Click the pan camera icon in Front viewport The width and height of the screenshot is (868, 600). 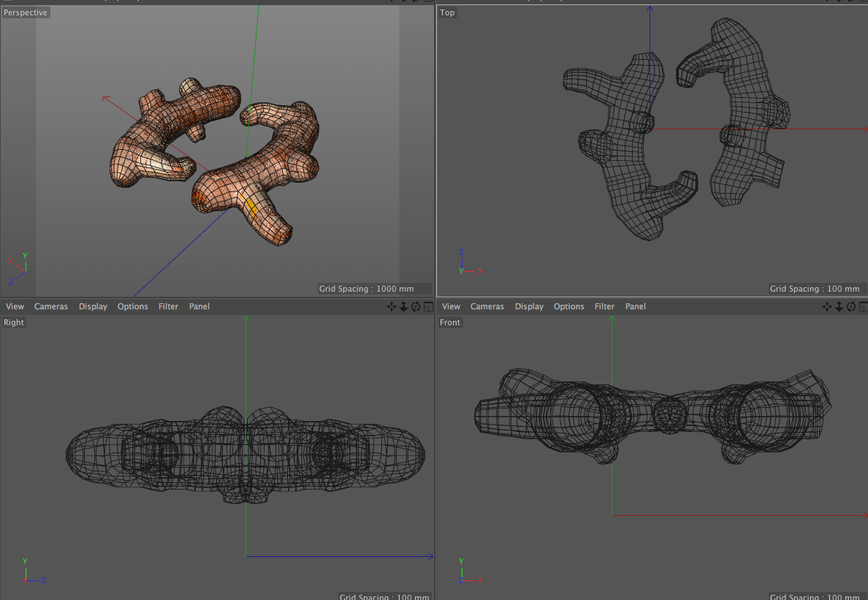(x=828, y=307)
